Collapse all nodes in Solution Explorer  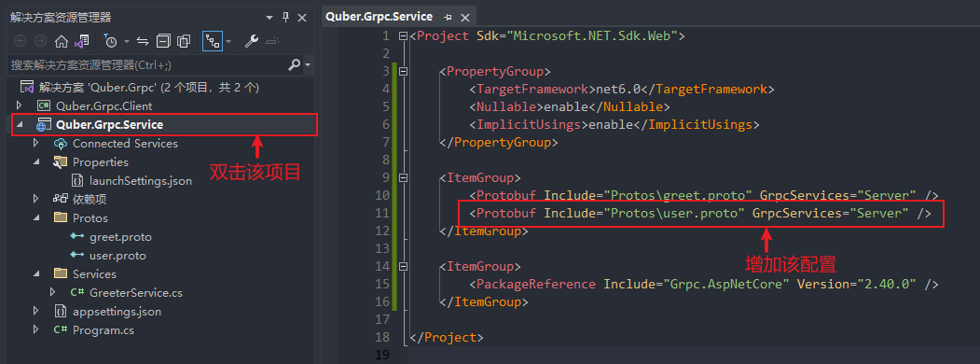tap(163, 41)
